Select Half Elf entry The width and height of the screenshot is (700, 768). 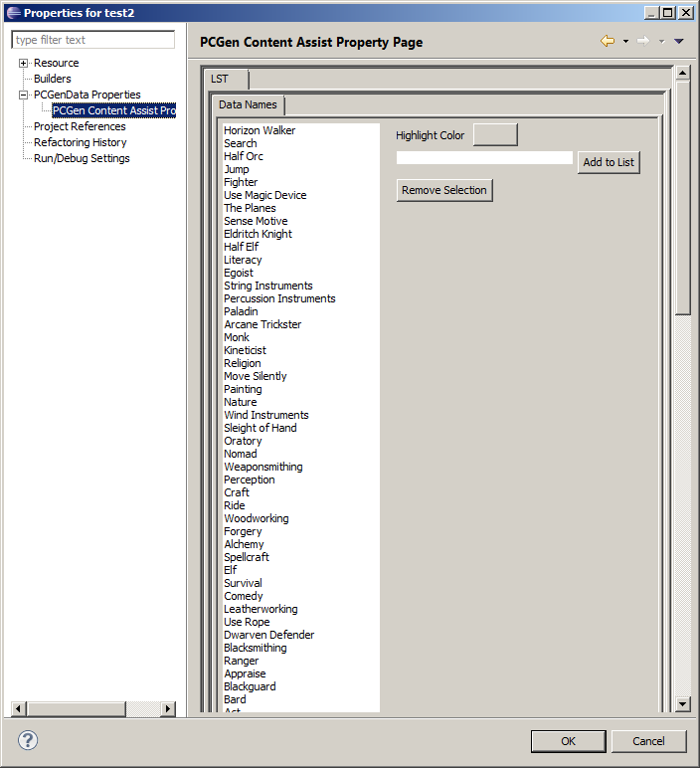(241, 247)
